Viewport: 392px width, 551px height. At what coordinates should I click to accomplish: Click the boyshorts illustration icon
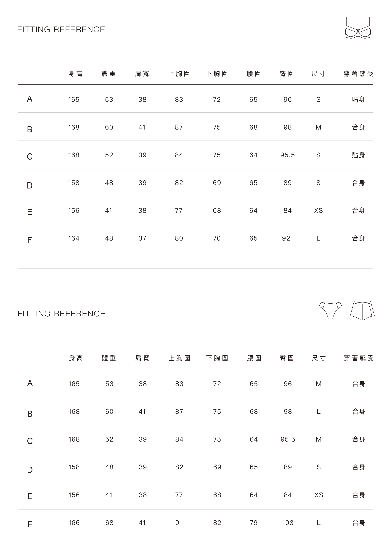pyautogui.click(x=362, y=310)
